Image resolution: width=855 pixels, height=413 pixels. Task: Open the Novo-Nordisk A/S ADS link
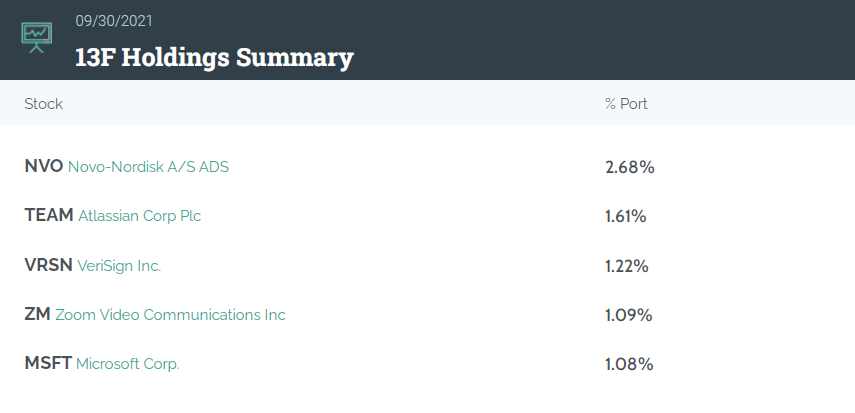tap(148, 167)
